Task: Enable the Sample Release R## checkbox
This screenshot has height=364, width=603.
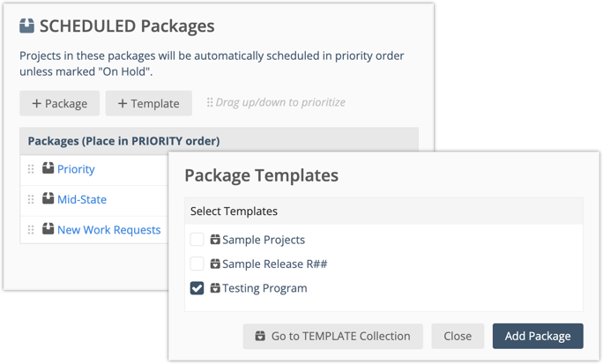Action: click(197, 264)
